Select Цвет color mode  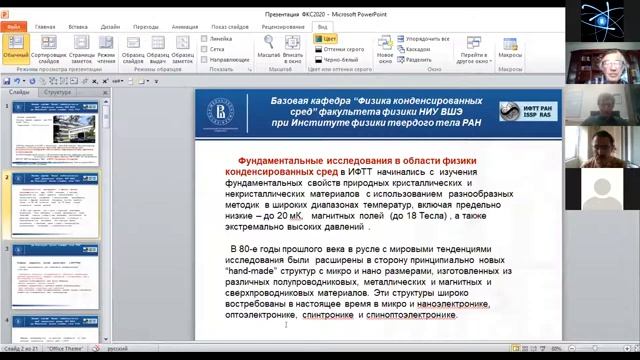(x=325, y=39)
